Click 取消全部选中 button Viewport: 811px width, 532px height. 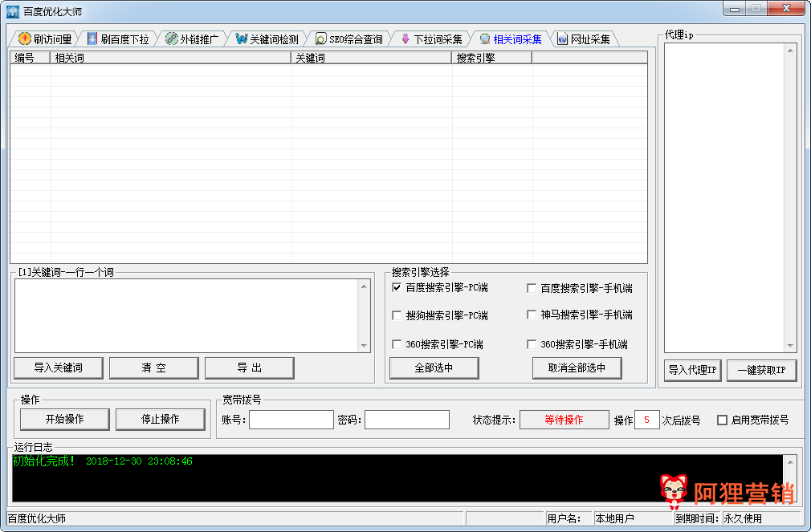coord(577,368)
